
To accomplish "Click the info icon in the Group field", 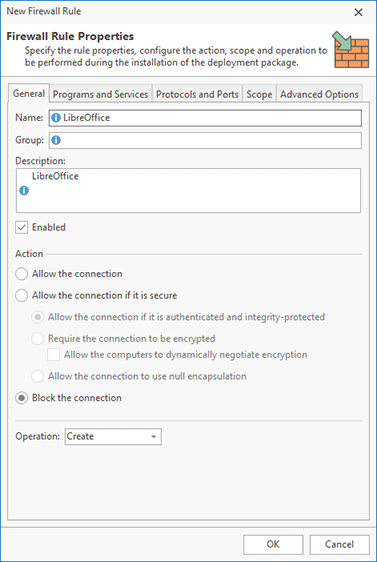I will (56, 140).
